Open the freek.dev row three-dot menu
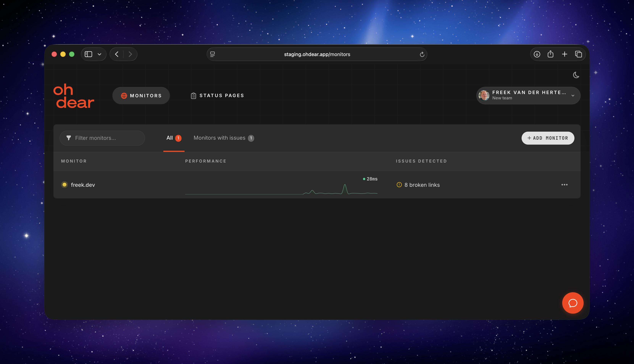The height and width of the screenshot is (364, 634). (x=564, y=185)
